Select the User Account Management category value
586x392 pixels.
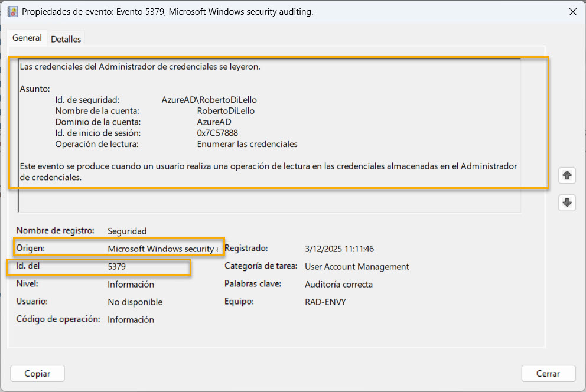pyautogui.click(x=357, y=267)
